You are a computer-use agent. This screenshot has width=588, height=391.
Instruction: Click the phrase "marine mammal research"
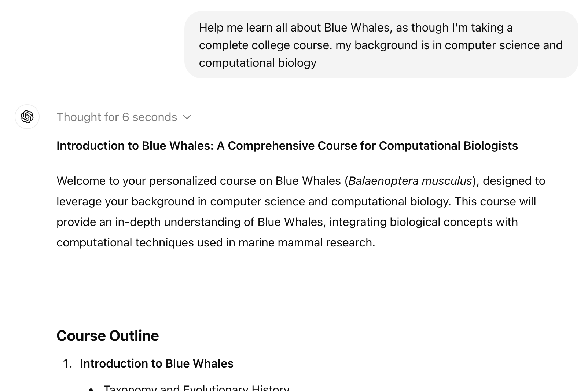tap(306, 242)
